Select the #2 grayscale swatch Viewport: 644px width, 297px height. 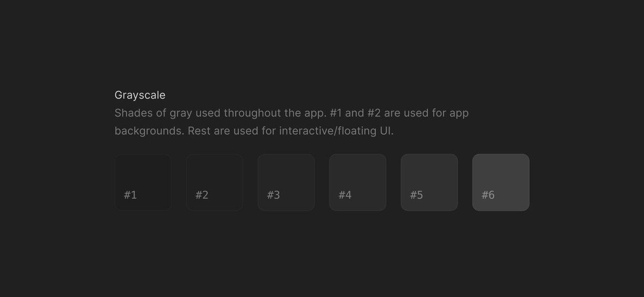point(215,183)
